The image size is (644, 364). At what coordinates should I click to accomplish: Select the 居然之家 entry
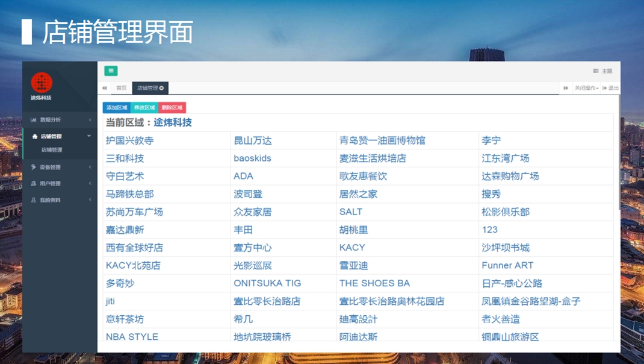pyautogui.click(x=358, y=194)
